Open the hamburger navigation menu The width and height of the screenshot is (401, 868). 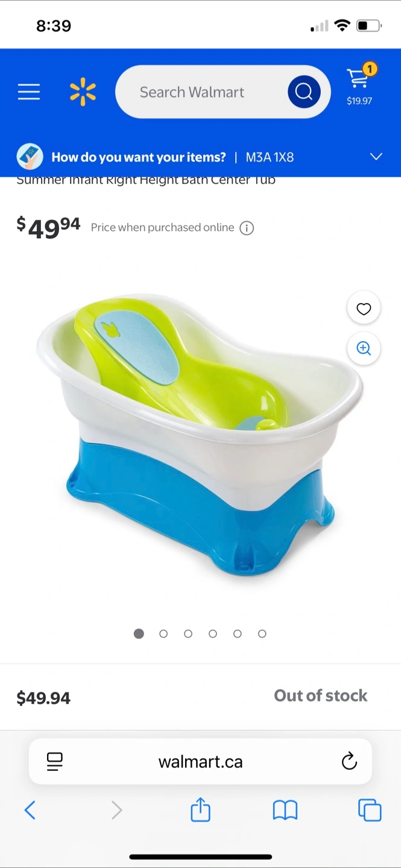tap(28, 92)
